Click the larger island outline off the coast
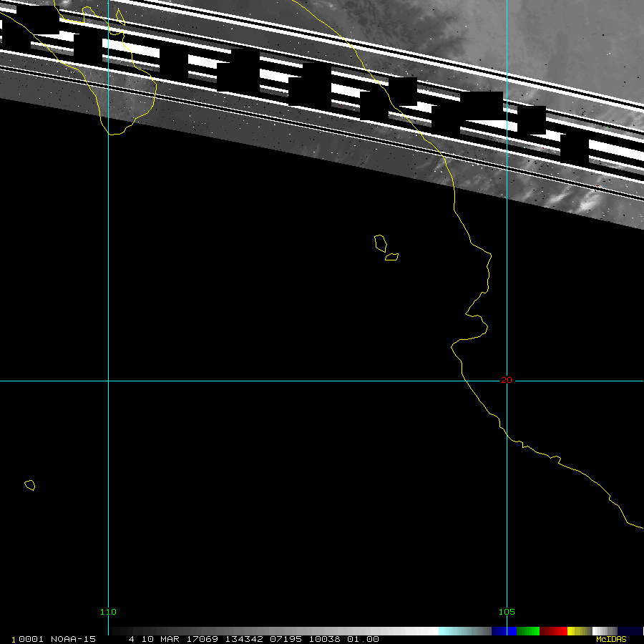The image size is (644, 644). coord(381,243)
